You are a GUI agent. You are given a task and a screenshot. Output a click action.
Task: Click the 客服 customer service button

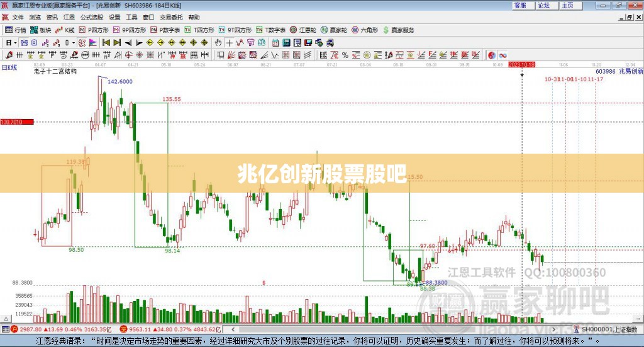(x=523, y=5)
